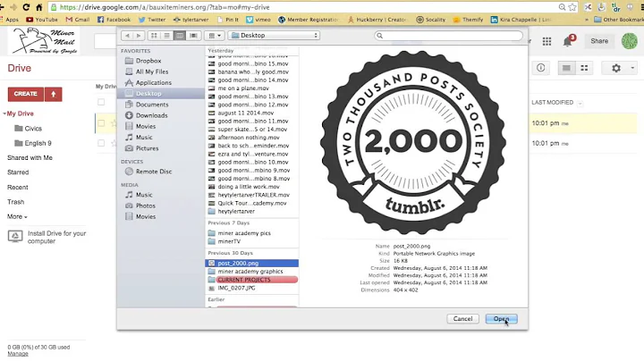Expand the More menu in Drive
The height and width of the screenshot is (361, 644).
[17, 216]
